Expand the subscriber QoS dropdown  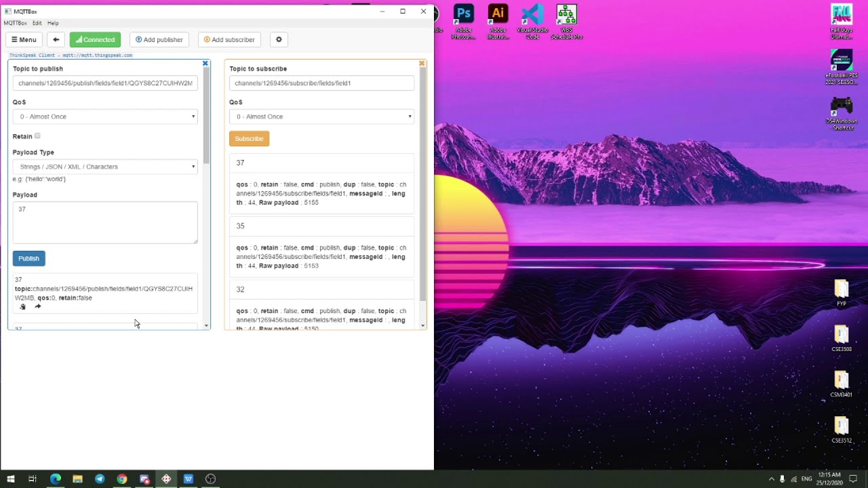point(321,117)
